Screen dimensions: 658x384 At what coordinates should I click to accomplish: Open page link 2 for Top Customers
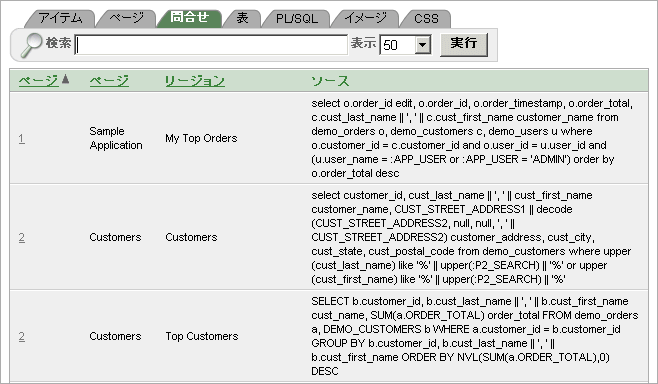pyautogui.click(x=22, y=336)
